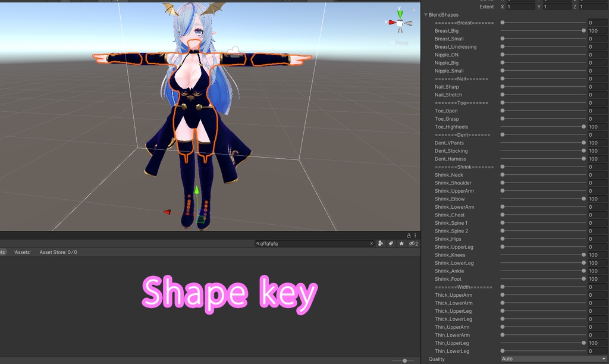The image size is (609, 364).
Task: Click the Shrink_LowerLeg slider handle
Action: (583, 263)
